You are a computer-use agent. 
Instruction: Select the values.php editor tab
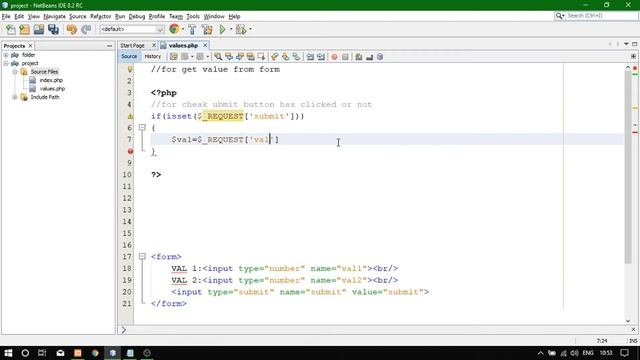pyautogui.click(x=183, y=45)
